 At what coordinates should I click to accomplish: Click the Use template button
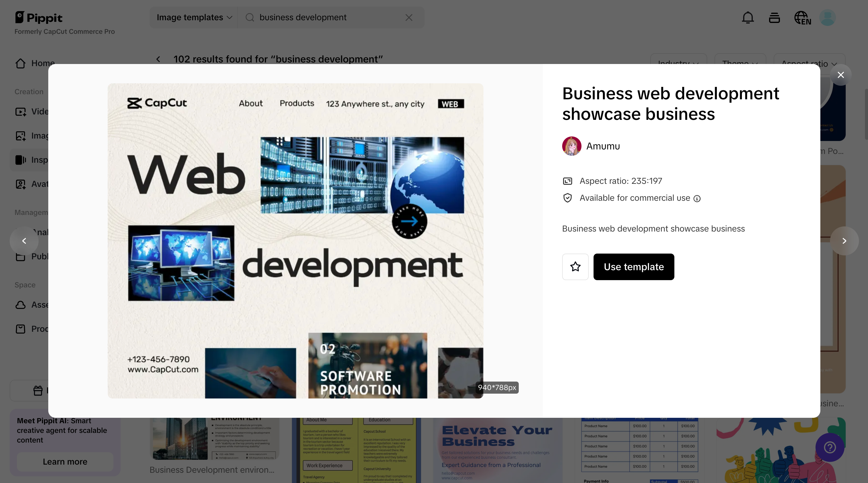634,267
